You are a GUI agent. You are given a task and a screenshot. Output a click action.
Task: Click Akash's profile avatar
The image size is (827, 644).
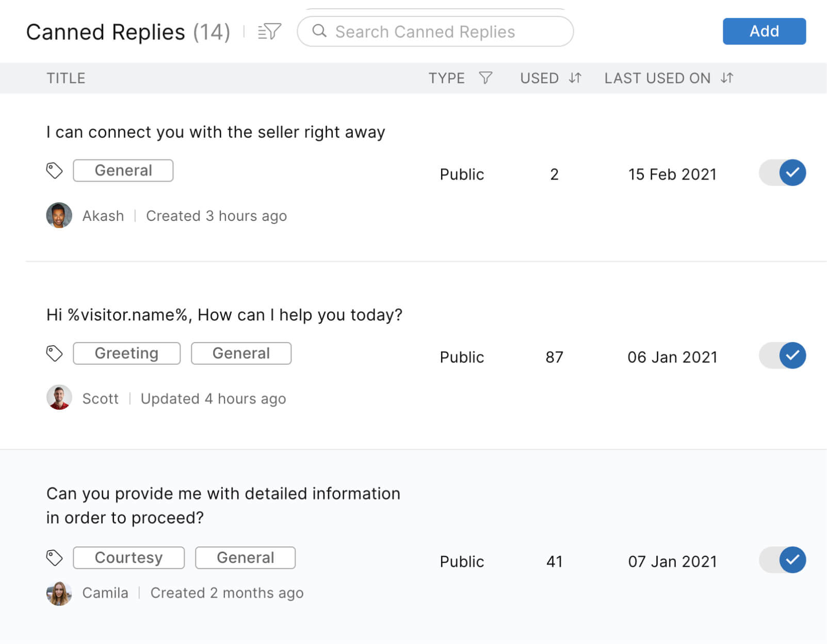click(x=59, y=215)
